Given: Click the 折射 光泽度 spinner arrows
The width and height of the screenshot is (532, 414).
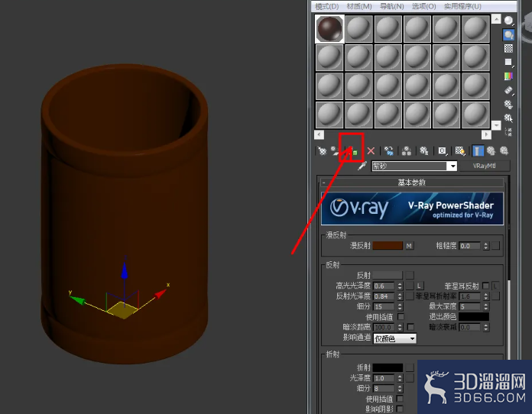Looking at the screenshot, I should click(400, 378).
